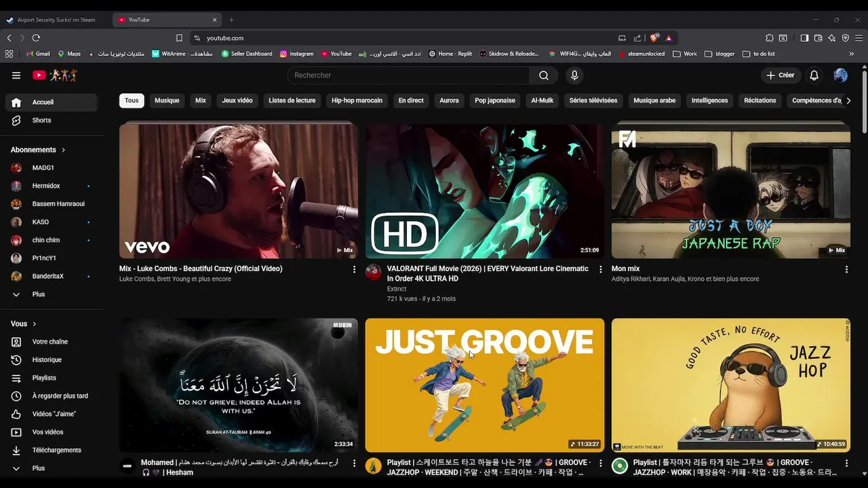Open the blogger bookmarks folder
This screenshot has height=488, width=868.
coord(719,54)
